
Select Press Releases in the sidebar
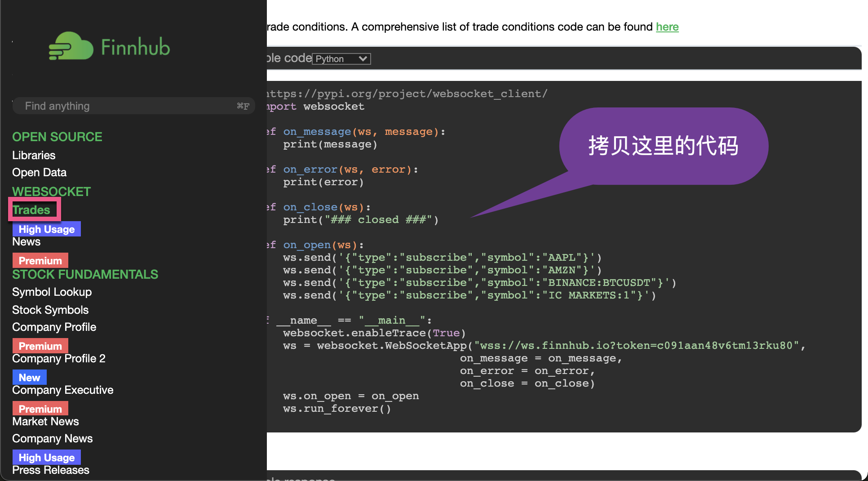(x=50, y=470)
